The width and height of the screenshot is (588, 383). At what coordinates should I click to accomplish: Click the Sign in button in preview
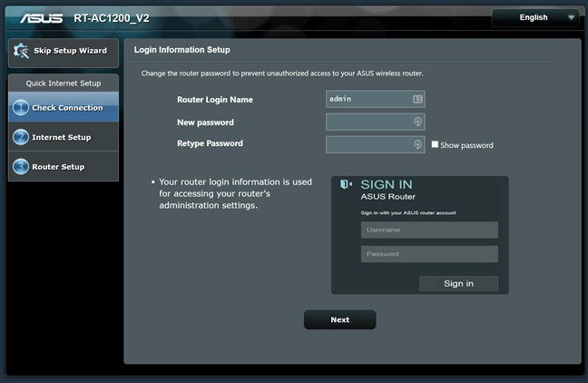[458, 283]
